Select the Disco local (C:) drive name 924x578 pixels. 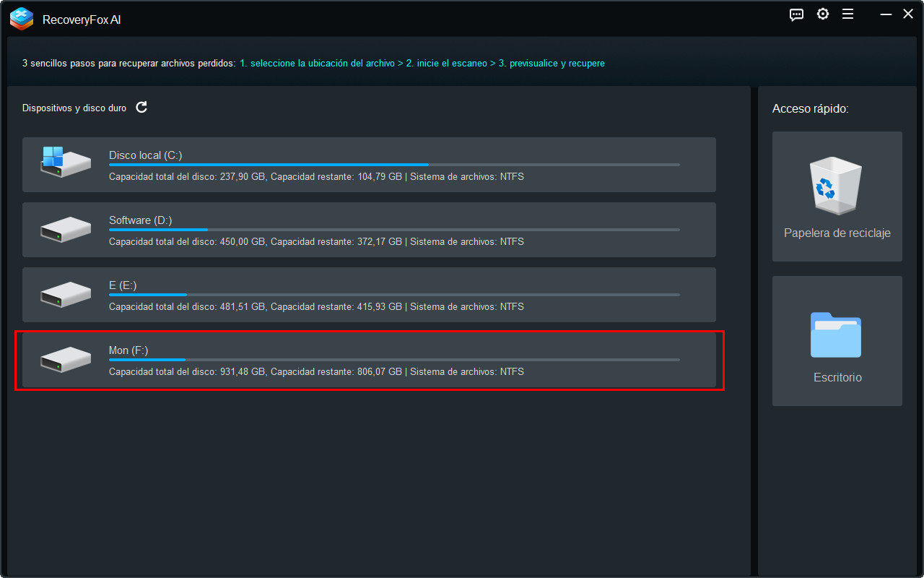145,155
